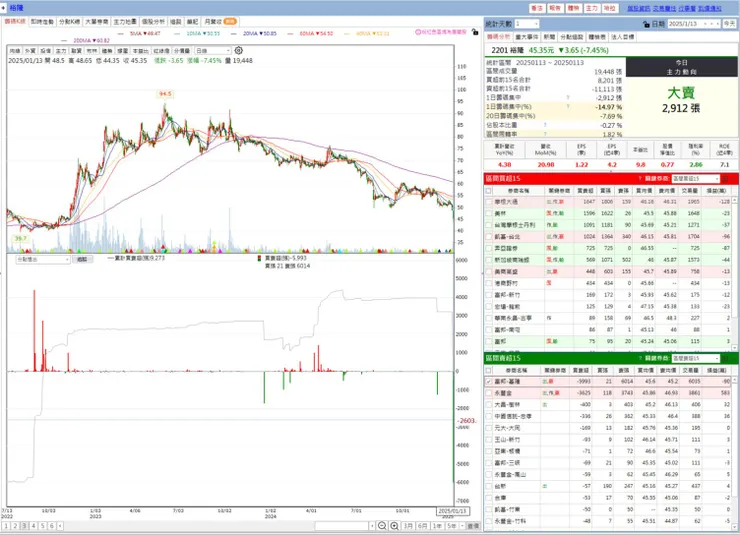
Task: Click bottom search input field
Action: (x=342, y=526)
